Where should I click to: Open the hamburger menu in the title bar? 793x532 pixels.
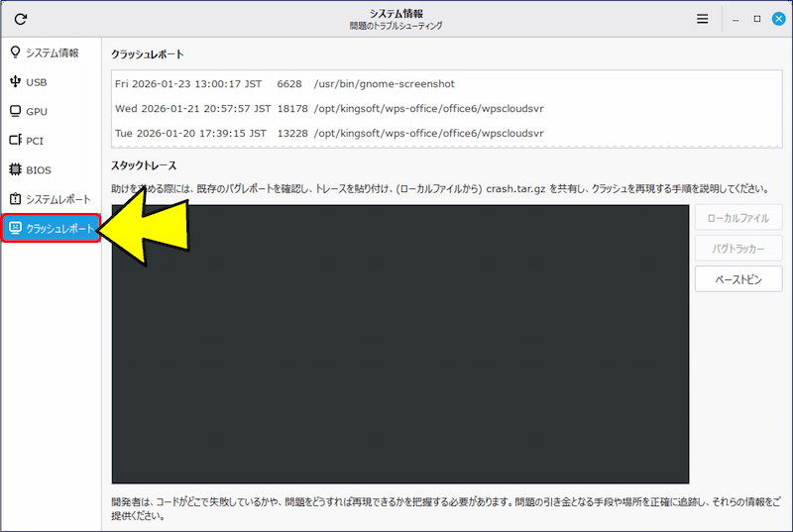702,19
